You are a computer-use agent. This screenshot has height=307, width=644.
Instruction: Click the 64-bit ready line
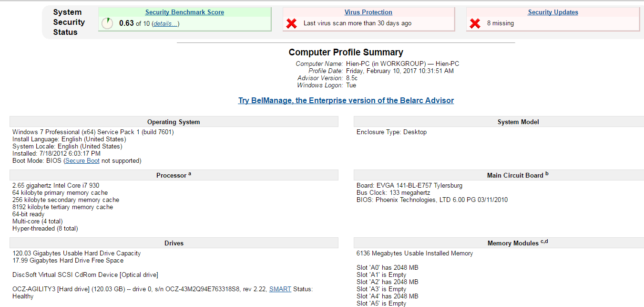point(28,214)
